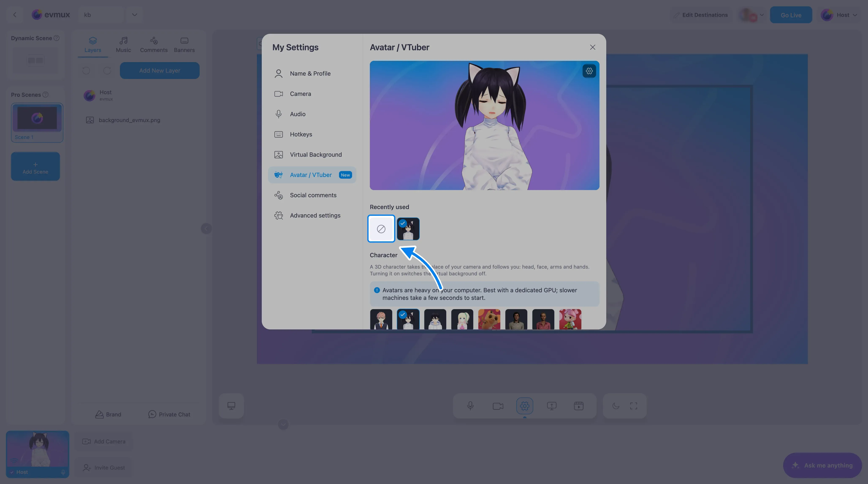This screenshot has height=484, width=868.
Task: Open Audio settings section
Action: point(312,114)
